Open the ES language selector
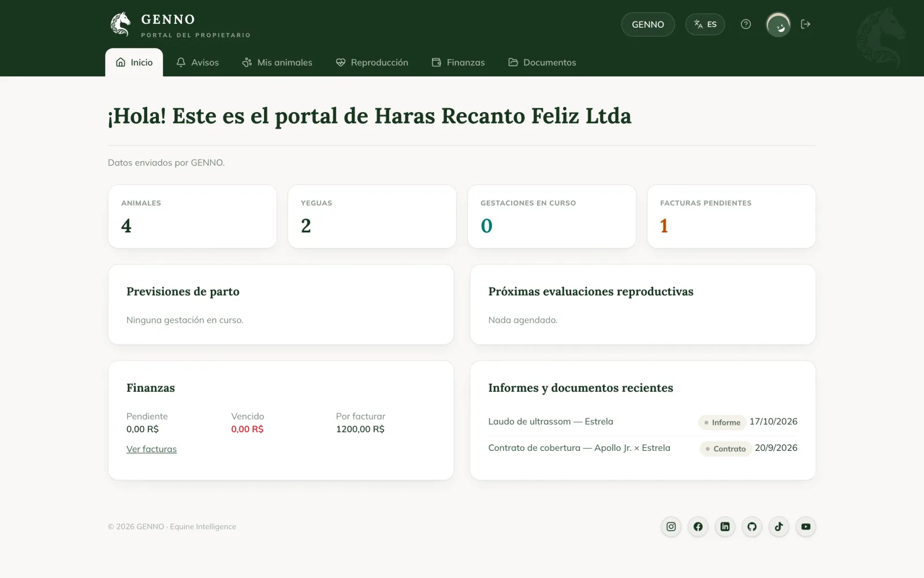The width and height of the screenshot is (924, 578). [x=705, y=24]
